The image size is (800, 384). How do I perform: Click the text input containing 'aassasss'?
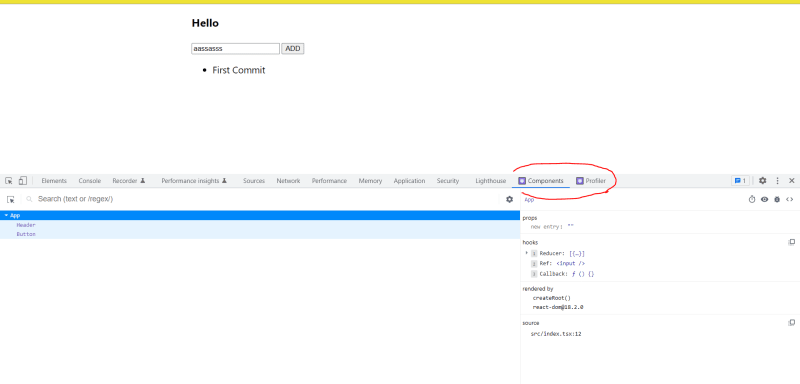[235, 48]
